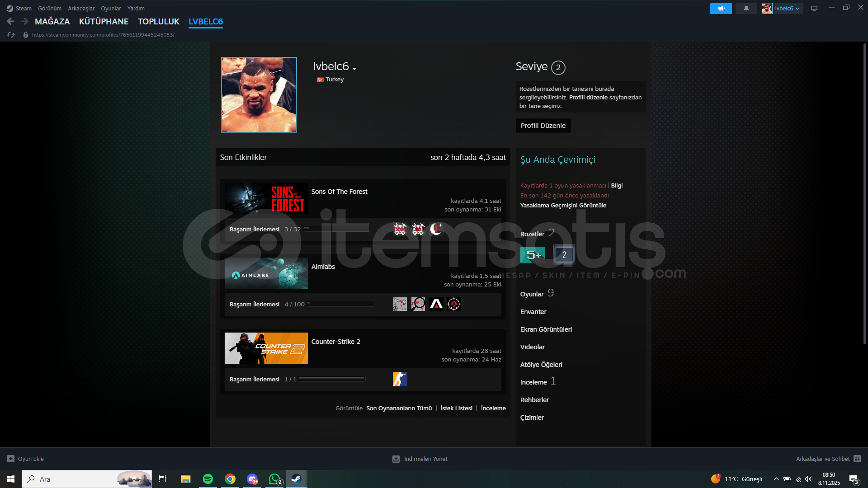Show hidden system tray icons
Image resolution: width=868 pixels, height=488 pixels.
coord(776,479)
